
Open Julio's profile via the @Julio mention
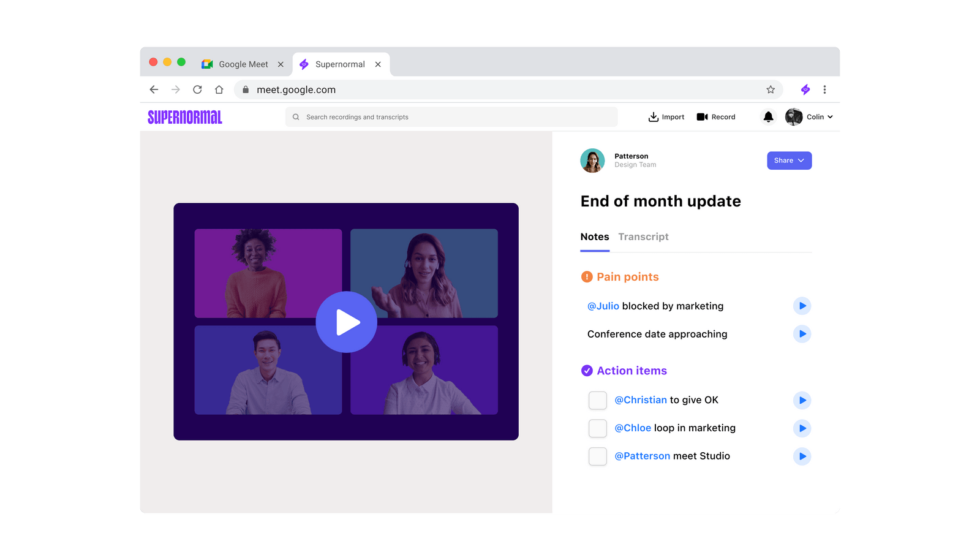click(603, 306)
